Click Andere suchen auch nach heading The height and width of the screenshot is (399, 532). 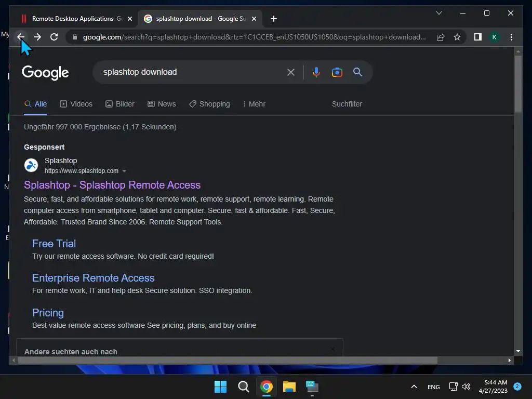point(71,352)
